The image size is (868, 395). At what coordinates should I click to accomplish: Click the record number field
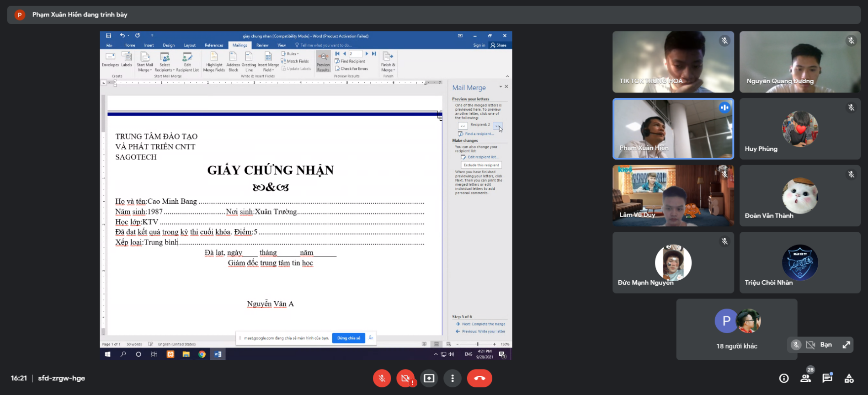coord(355,53)
